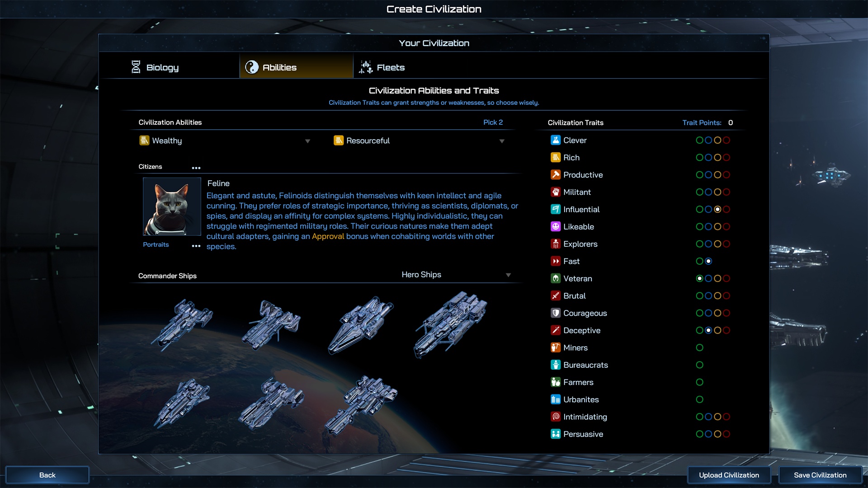The width and height of the screenshot is (868, 488).
Task: Click the Trait Points label
Action: [702, 122]
